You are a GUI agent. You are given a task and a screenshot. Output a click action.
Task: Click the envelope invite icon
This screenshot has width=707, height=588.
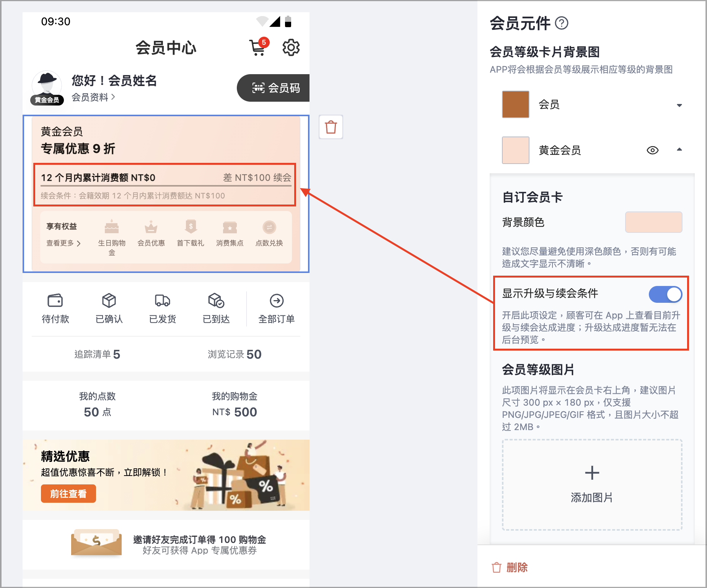click(x=96, y=542)
